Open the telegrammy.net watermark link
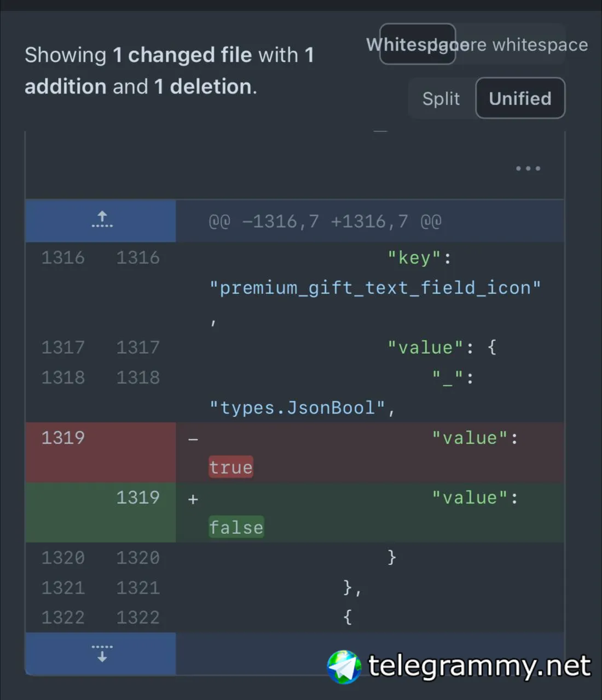The image size is (602, 700). (479, 666)
